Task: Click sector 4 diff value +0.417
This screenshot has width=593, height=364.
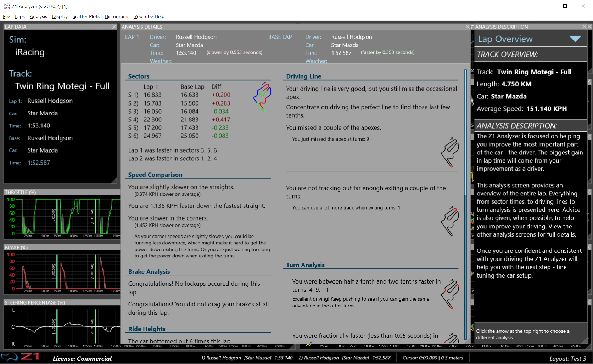Action: (221, 120)
